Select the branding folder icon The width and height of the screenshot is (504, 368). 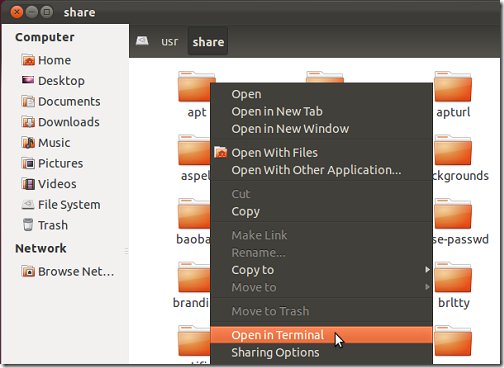194,277
